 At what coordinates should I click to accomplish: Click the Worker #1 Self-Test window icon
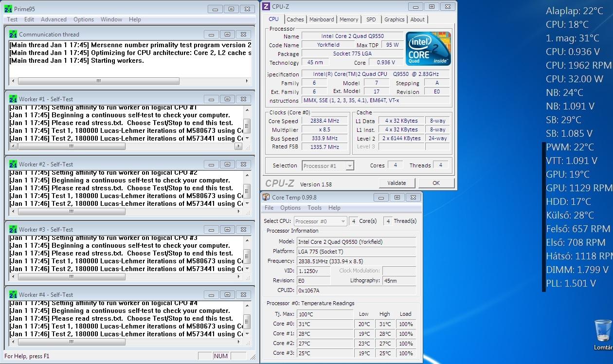point(14,99)
